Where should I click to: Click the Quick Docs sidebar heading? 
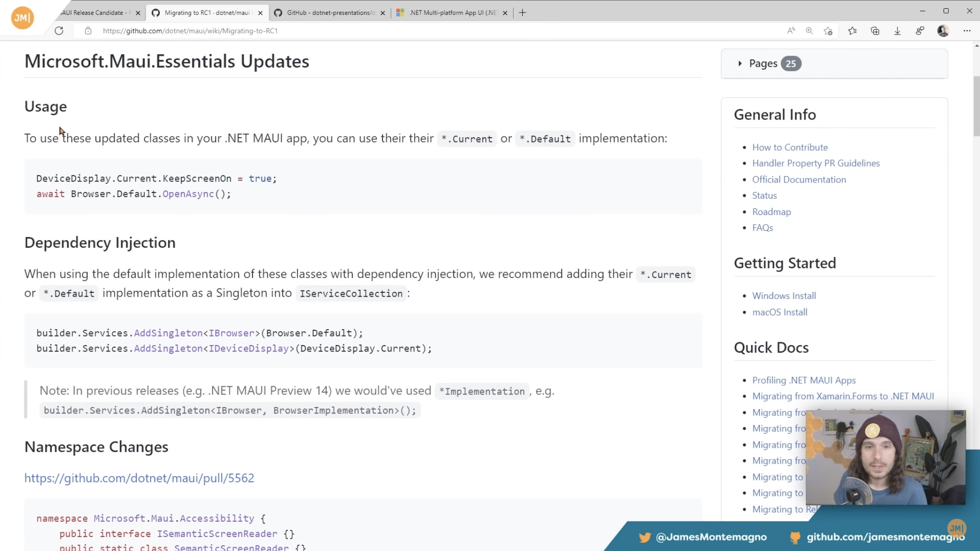[771, 347]
